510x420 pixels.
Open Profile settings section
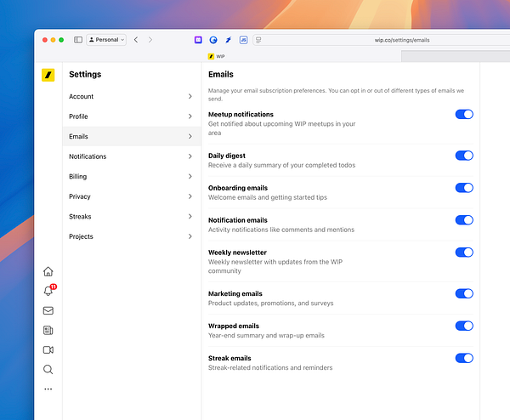pyautogui.click(x=132, y=116)
